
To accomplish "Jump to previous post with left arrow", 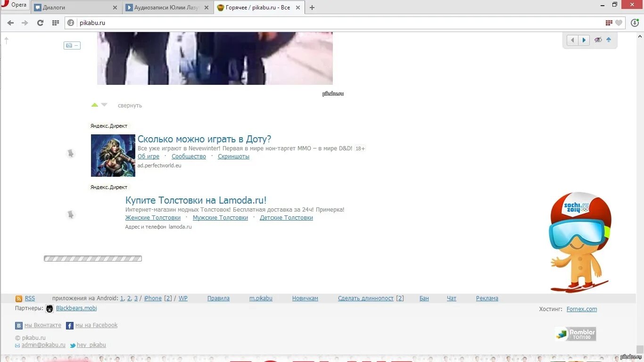I will [x=572, y=40].
